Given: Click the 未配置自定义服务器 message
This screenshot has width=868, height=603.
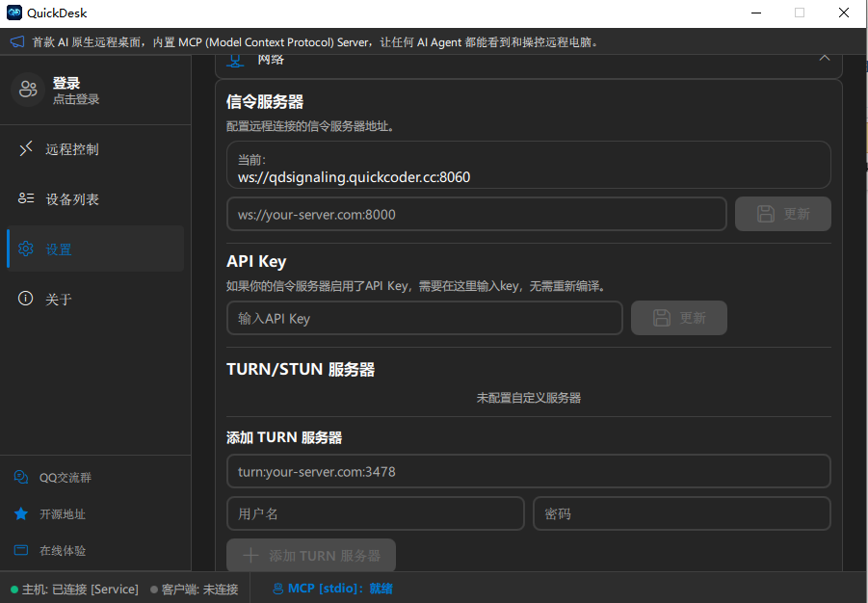Looking at the screenshot, I should coord(529,398).
